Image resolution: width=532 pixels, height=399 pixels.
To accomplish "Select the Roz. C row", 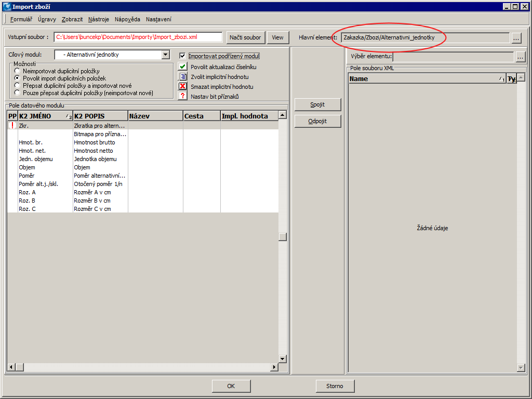I will [x=143, y=209].
